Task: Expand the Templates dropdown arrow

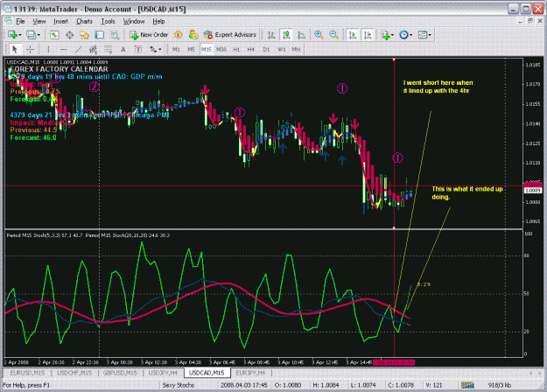Action: click(x=430, y=35)
